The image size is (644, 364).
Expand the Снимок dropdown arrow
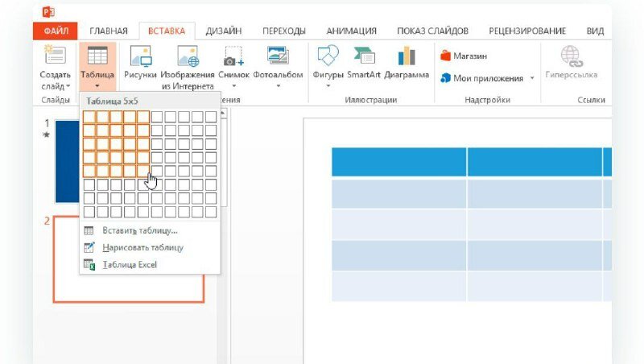tap(234, 86)
